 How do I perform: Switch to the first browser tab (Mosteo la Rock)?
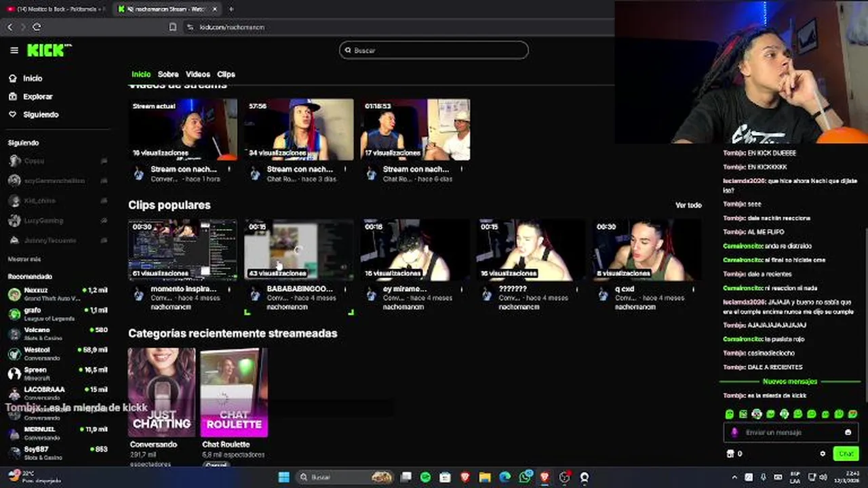point(56,9)
